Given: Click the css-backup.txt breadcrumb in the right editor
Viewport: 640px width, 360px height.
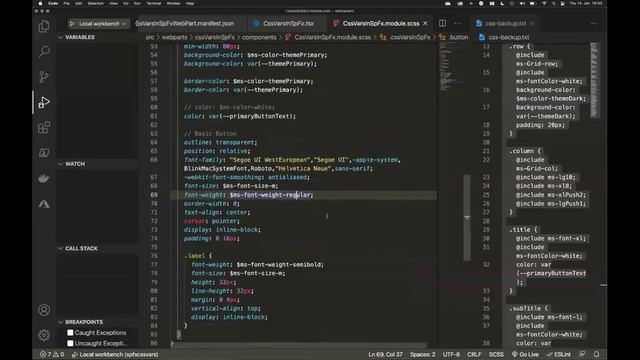Looking at the screenshot, I should 504,37.
